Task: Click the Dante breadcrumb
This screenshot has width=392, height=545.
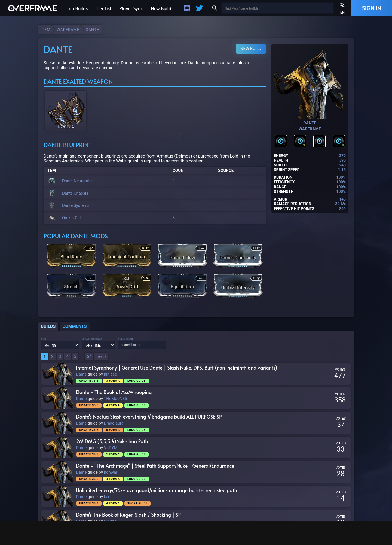Action: (92, 30)
